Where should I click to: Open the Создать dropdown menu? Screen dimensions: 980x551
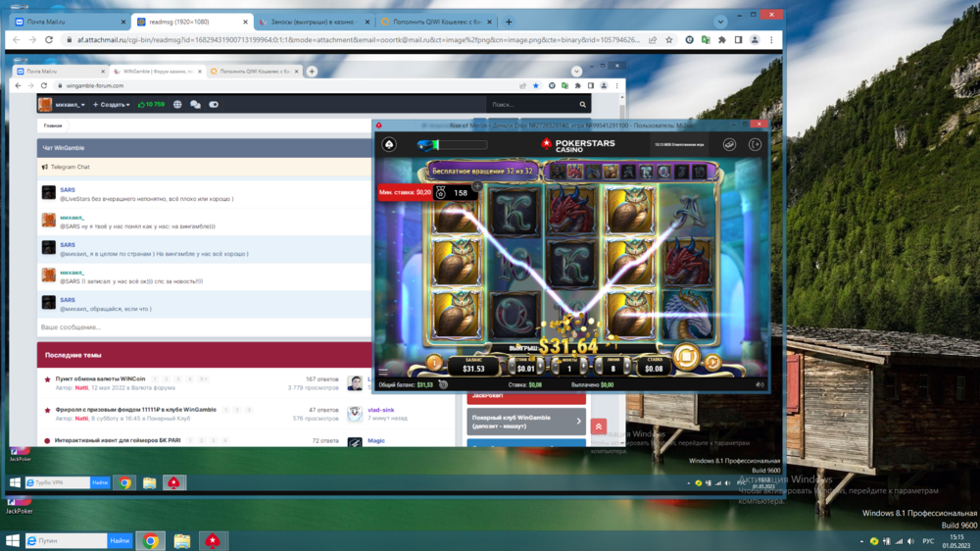113,104
